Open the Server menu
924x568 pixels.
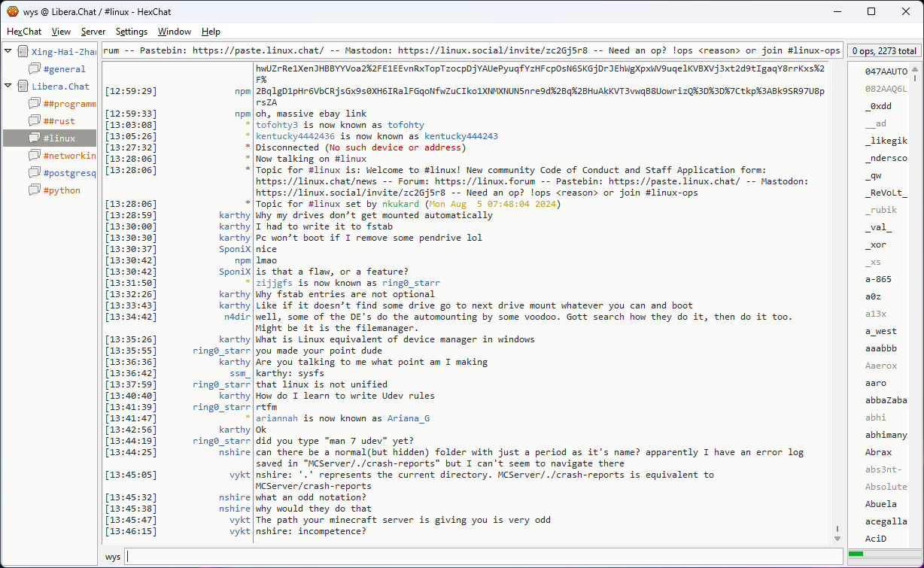tap(93, 32)
